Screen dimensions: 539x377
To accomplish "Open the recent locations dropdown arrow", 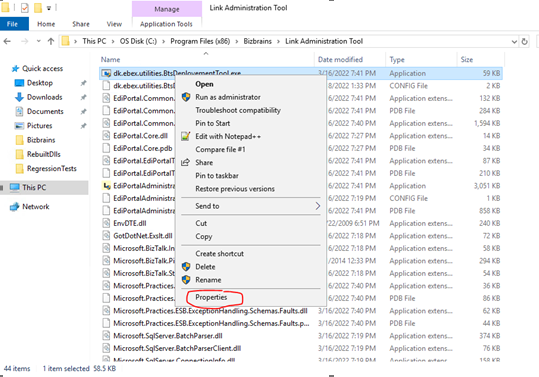I will pos(38,41).
